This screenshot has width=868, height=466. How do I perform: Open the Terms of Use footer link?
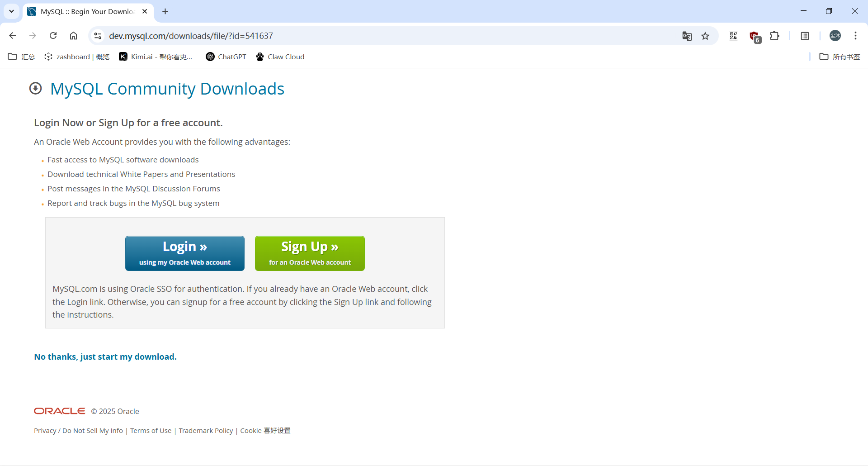coord(151,431)
